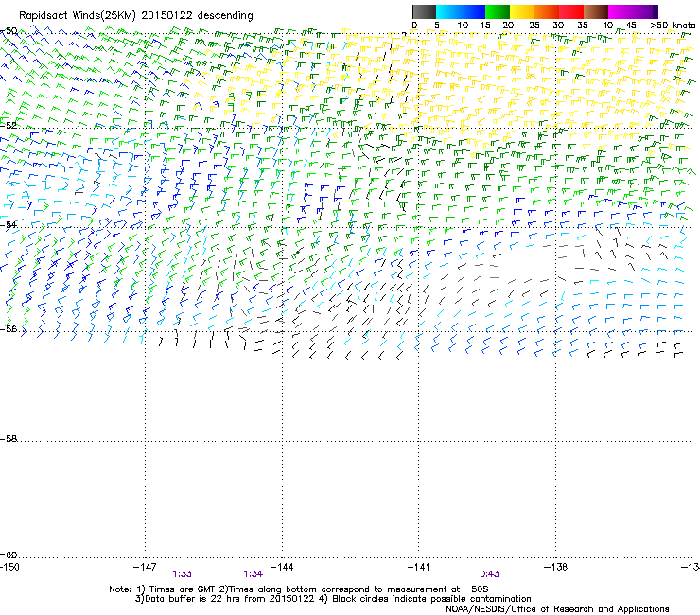Click the 'Note: 1) Times are GMT' footnote line
Image resolution: width=700 pixels, height=615 pixels.
(x=299, y=589)
